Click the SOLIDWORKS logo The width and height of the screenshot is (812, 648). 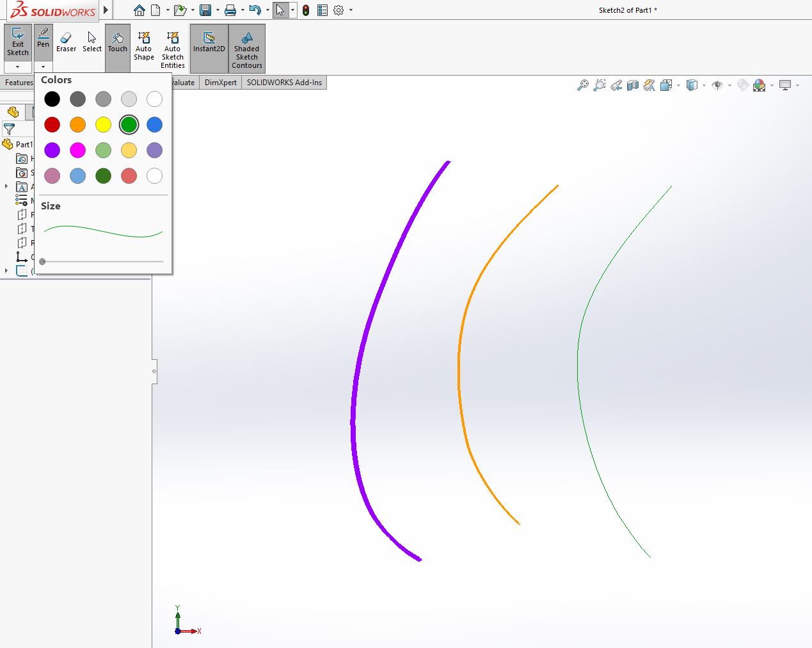tap(52, 10)
